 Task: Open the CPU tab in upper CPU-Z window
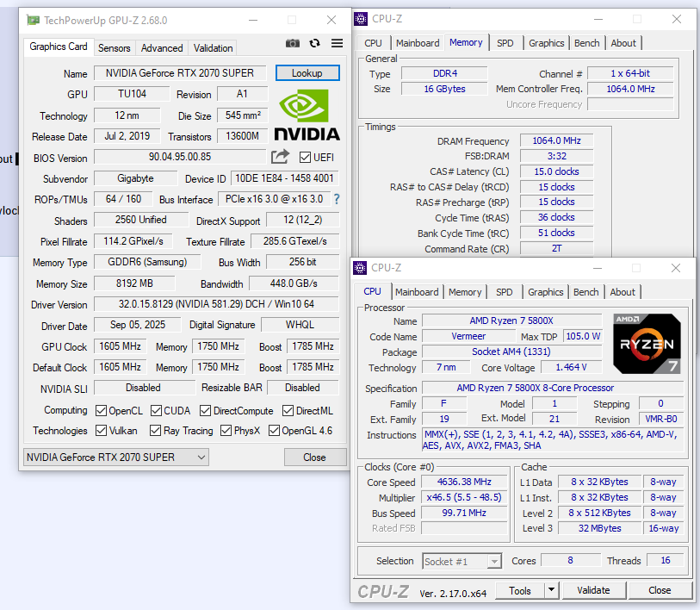373,43
